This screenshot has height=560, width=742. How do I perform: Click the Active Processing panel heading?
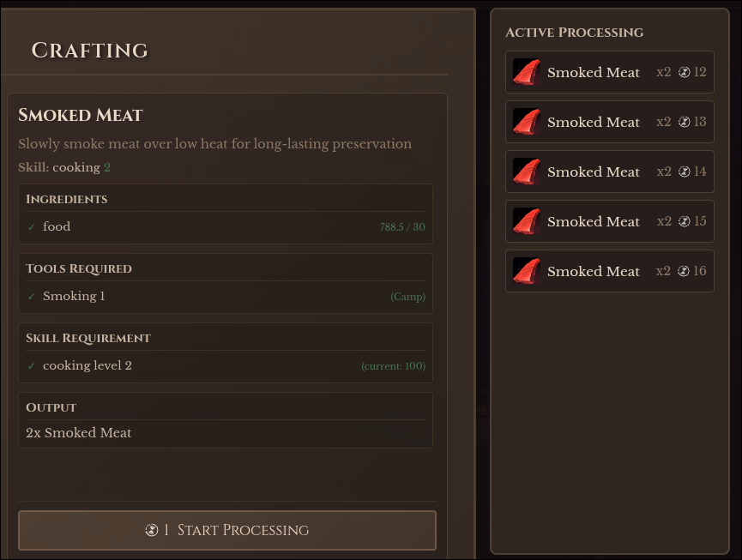[574, 33]
